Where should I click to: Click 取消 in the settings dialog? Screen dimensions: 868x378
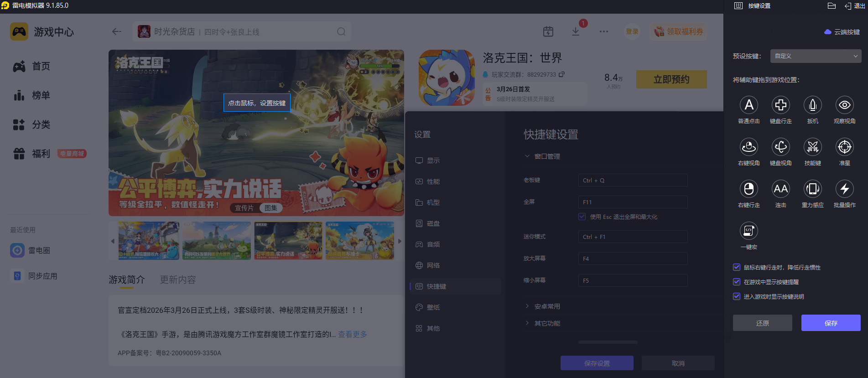[678, 363]
